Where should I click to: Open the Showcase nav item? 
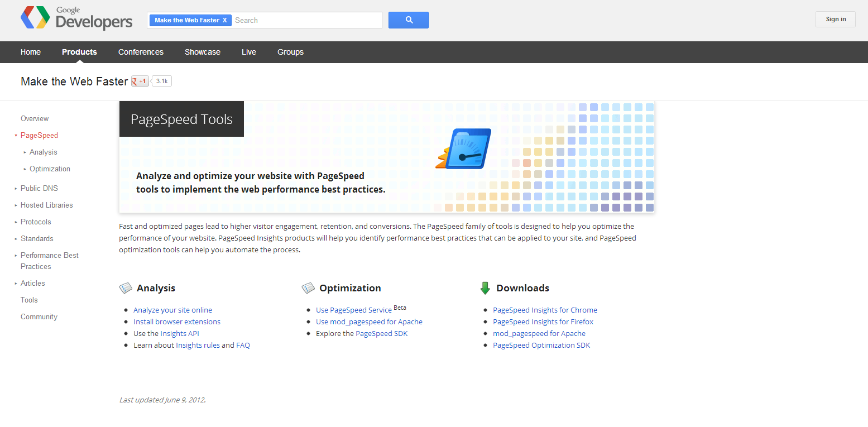tap(203, 52)
